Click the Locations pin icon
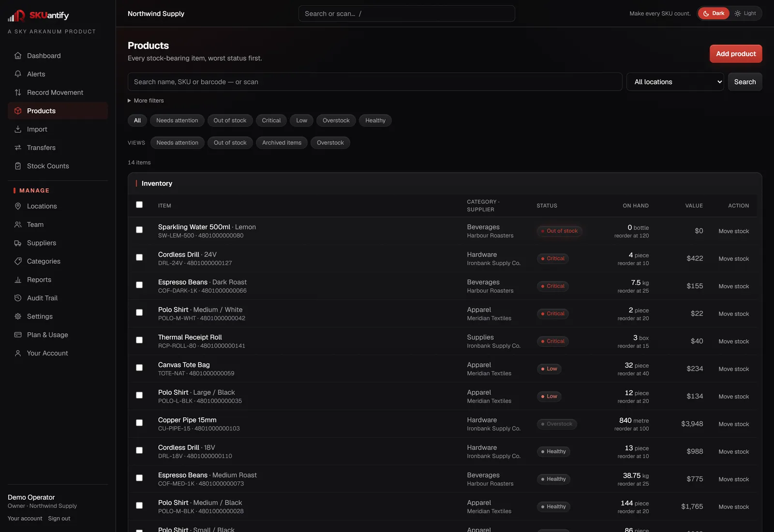The height and width of the screenshot is (532, 774). [x=18, y=206]
